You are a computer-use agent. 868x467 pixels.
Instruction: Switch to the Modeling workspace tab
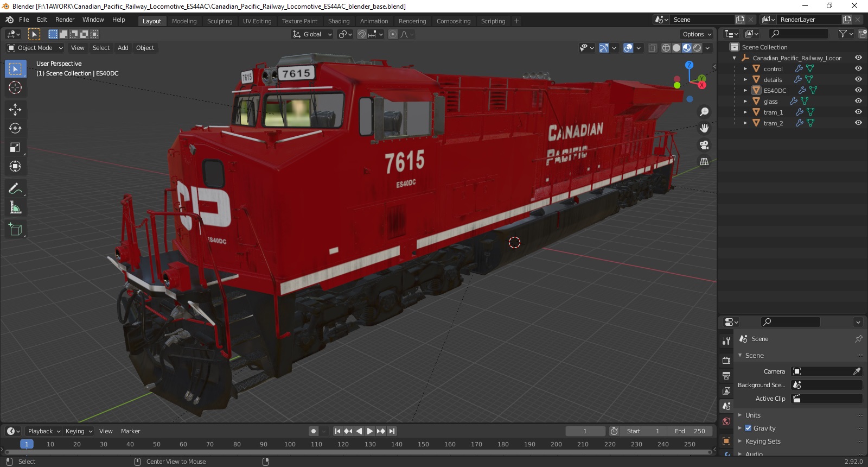184,21
